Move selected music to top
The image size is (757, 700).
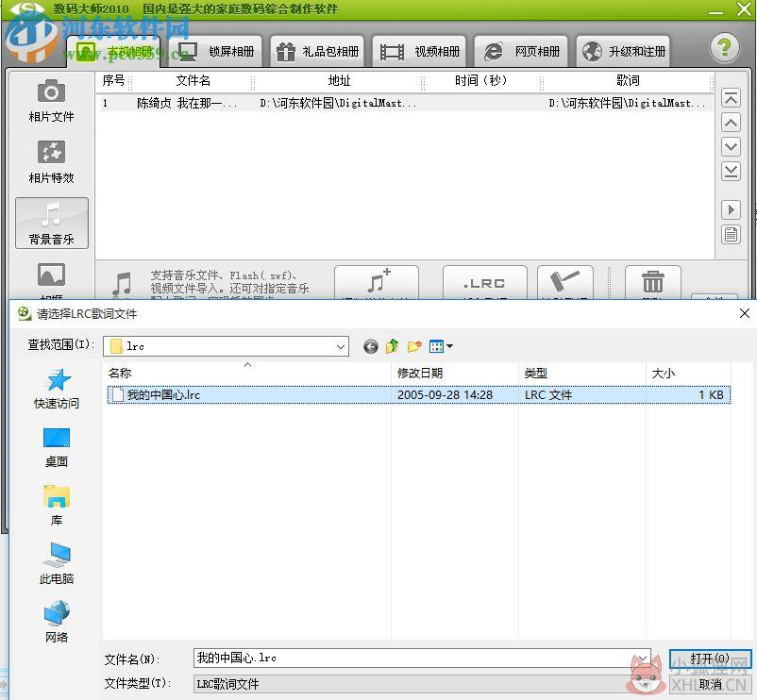pyautogui.click(x=731, y=98)
